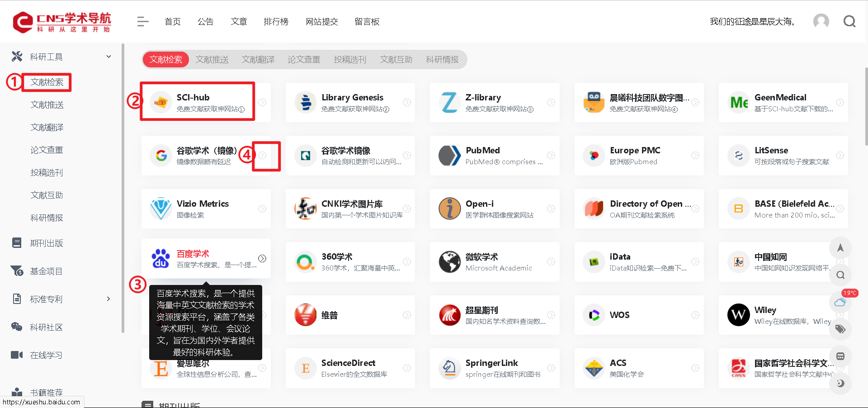Open the hamburger list menu
868x408 pixels.
coord(142,21)
